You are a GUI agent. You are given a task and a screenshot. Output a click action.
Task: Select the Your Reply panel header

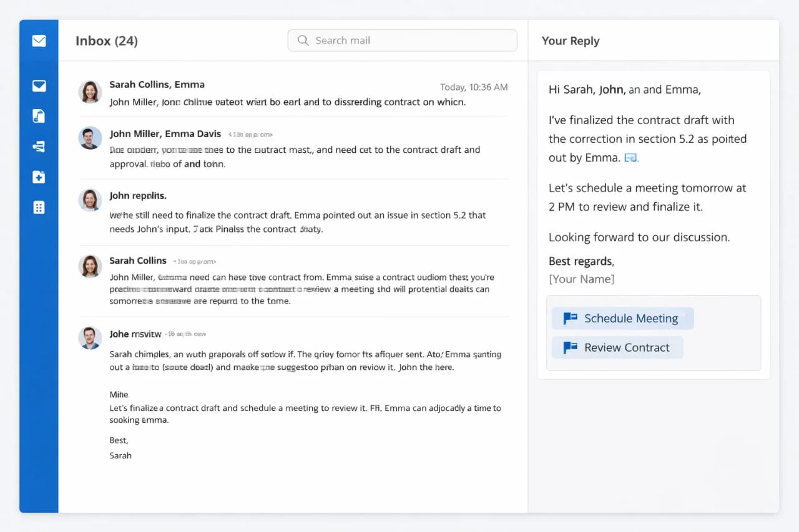pos(571,41)
